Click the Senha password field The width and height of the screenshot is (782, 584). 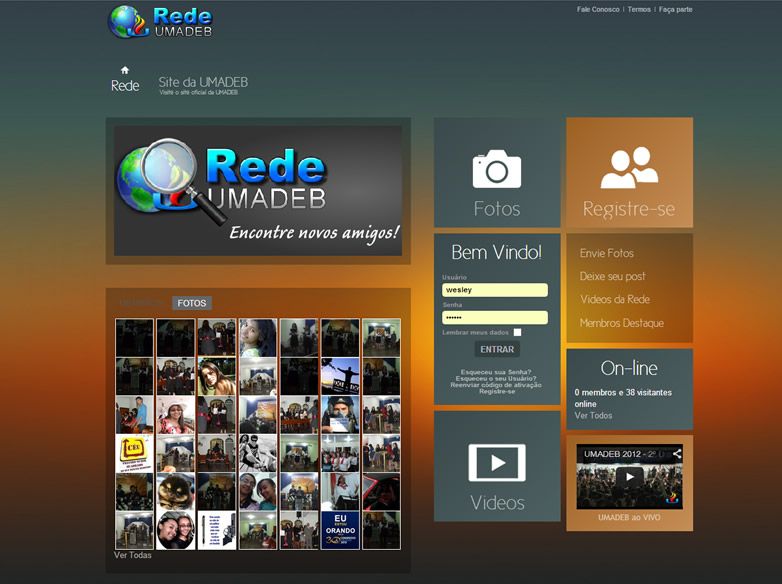(x=495, y=318)
